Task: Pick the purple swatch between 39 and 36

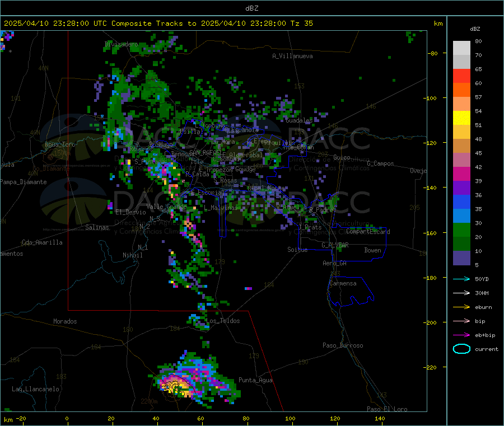Action: [461, 188]
